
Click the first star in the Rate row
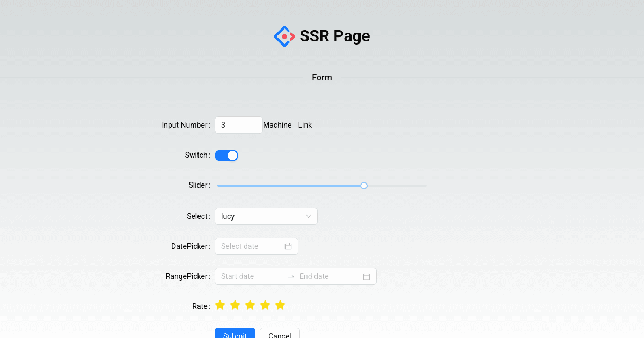click(220, 305)
